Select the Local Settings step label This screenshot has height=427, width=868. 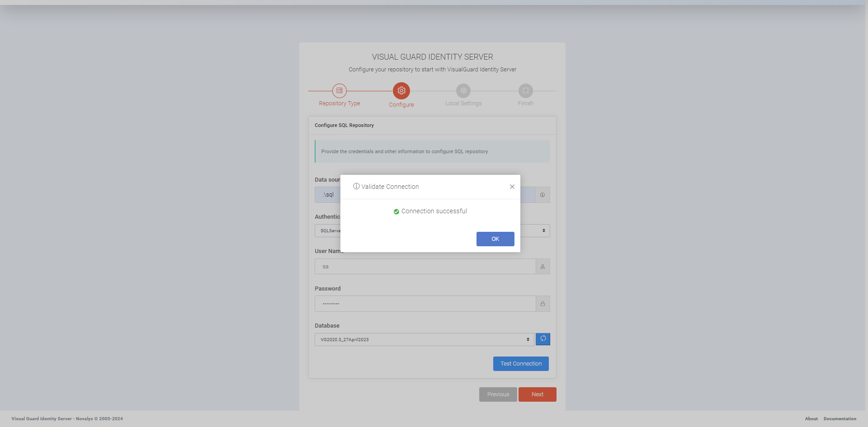coord(463,103)
